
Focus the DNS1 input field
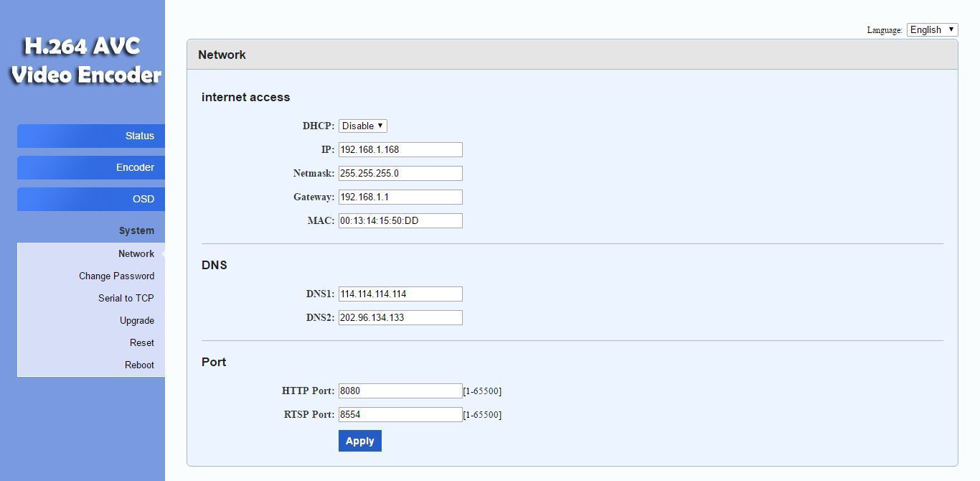(400, 294)
